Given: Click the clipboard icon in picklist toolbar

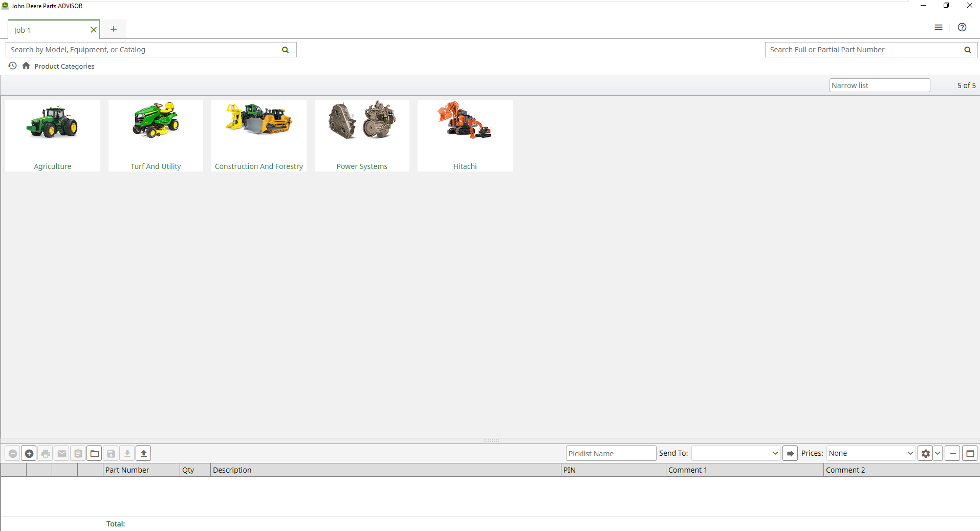Looking at the screenshot, I should [x=78, y=453].
